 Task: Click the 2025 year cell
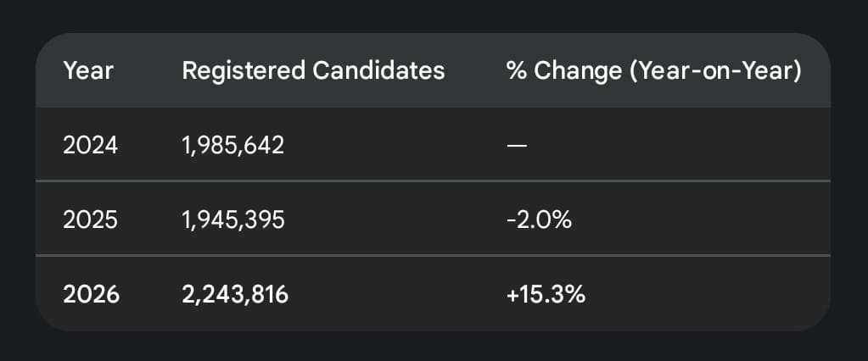[91, 220]
